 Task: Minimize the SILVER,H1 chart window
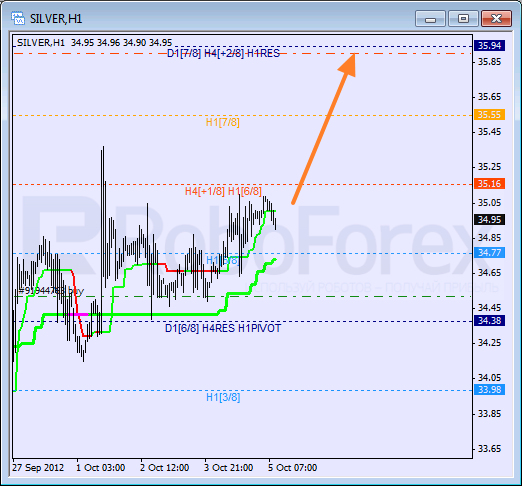point(430,19)
